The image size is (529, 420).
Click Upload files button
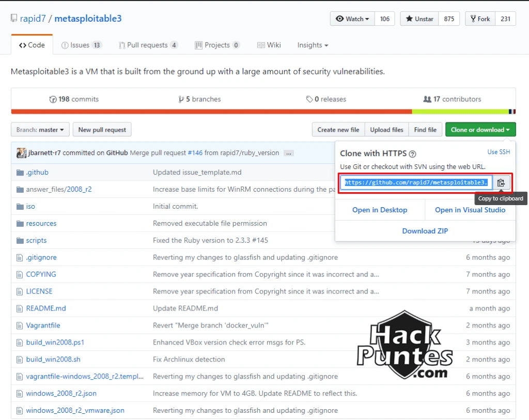pos(386,130)
